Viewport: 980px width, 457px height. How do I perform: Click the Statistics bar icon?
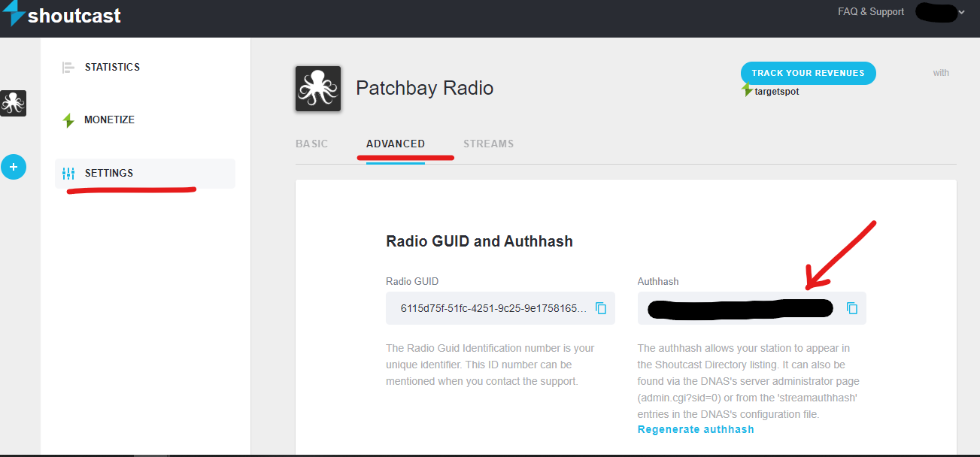[x=68, y=68]
